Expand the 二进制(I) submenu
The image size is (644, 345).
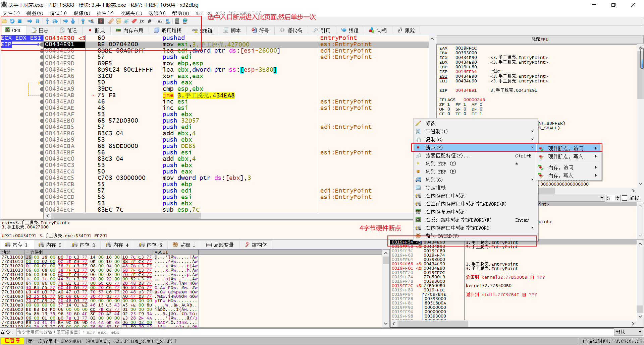(475, 131)
